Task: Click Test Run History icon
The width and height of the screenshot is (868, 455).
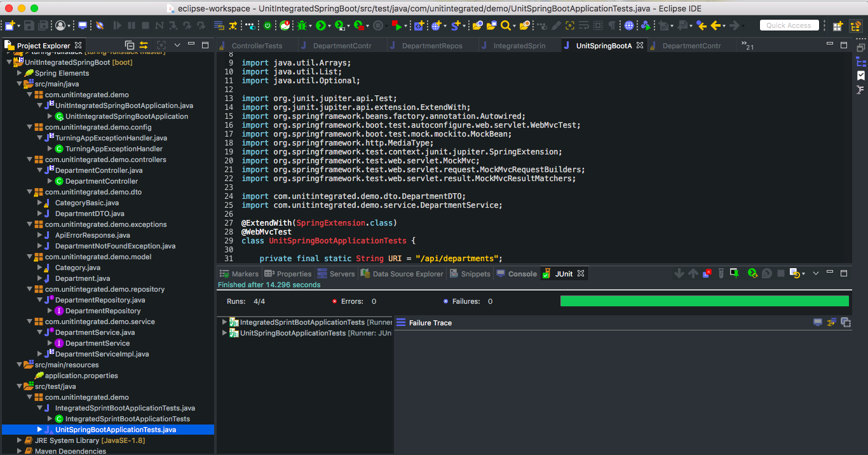Action: (x=794, y=273)
